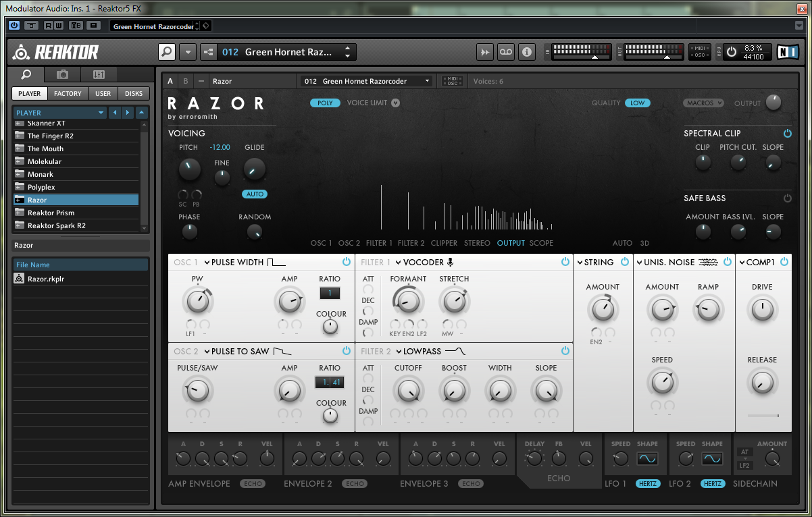This screenshot has height=517, width=812.
Task: Click the LFO 2 SHAPE waveform selector
Action: 712,459
